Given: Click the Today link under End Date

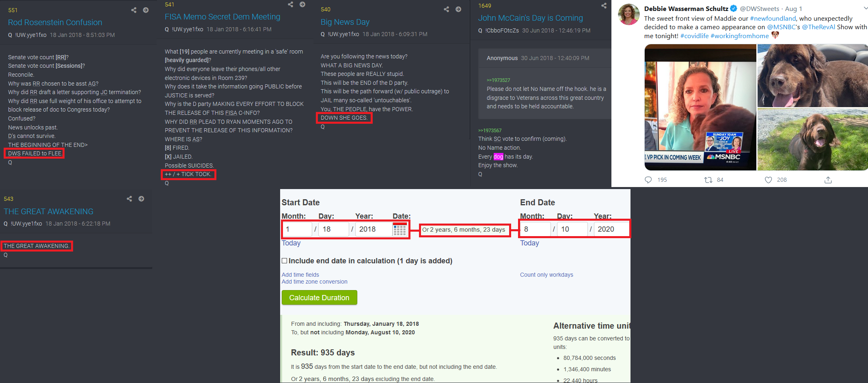Looking at the screenshot, I should click(529, 243).
